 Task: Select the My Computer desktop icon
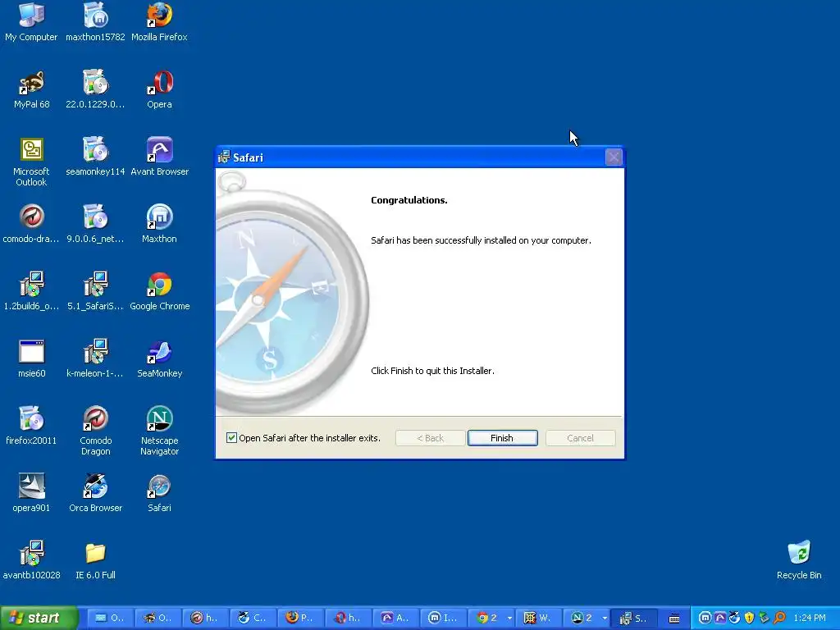tap(31, 22)
